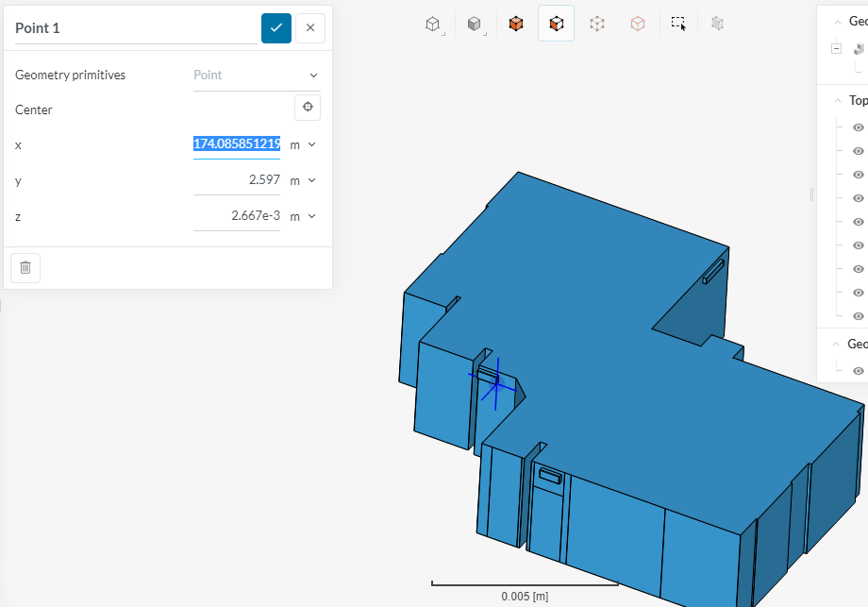The height and width of the screenshot is (607, 868).
Task: Hide the last entity in the Top section
Action: tap(859, 315)
